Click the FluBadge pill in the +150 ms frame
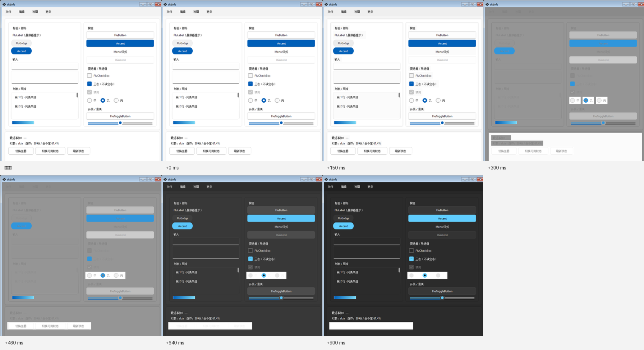 tap(344, 43)
